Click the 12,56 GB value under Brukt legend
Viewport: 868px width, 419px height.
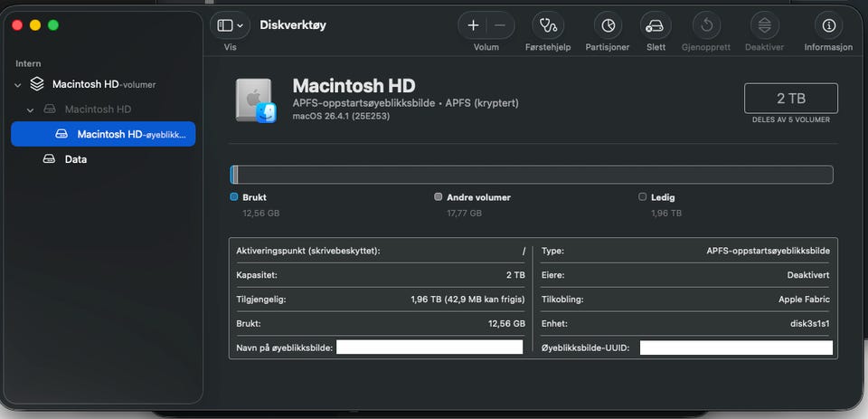261,213
